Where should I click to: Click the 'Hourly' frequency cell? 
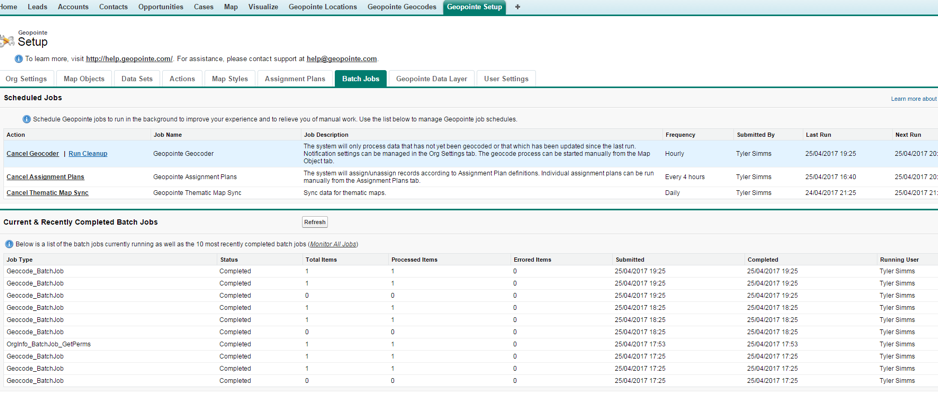click(674, 154)
